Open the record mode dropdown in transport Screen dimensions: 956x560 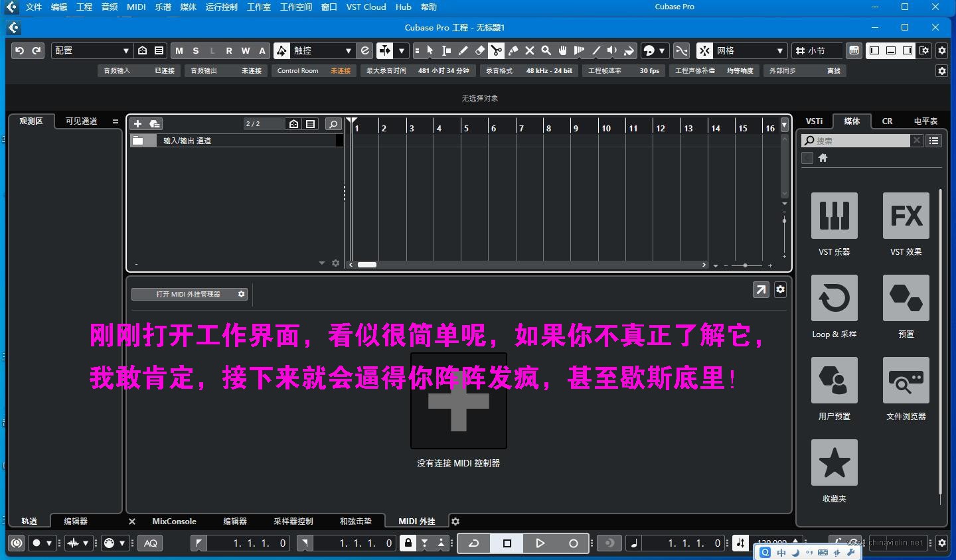click(x=41, y=543)
